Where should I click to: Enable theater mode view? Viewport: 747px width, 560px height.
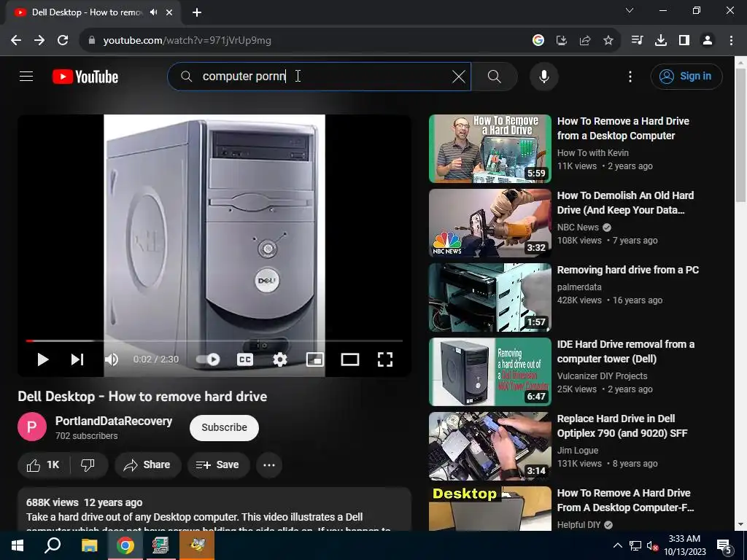coord(350,359)
